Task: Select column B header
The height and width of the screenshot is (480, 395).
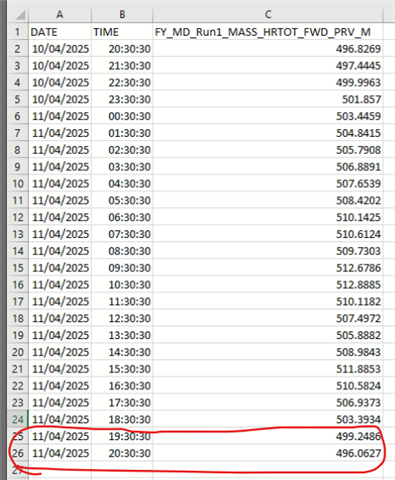Action: (122, 14)
